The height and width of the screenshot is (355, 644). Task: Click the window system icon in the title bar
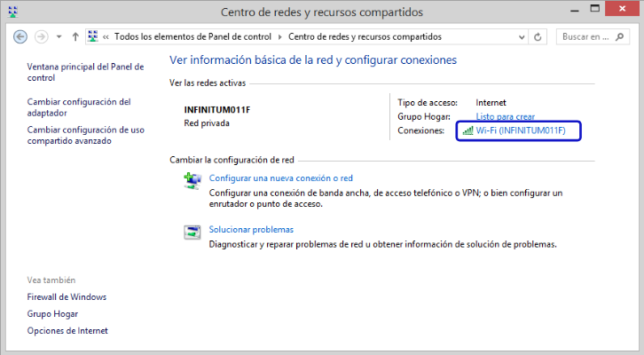12,12
